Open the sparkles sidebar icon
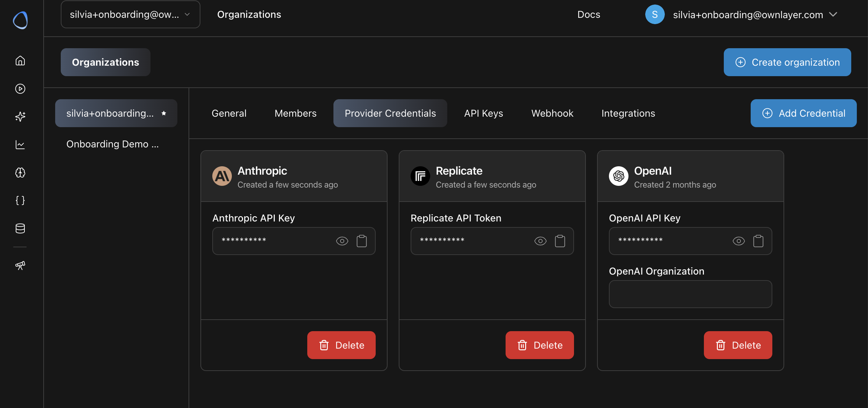 [x=20, y=117]
